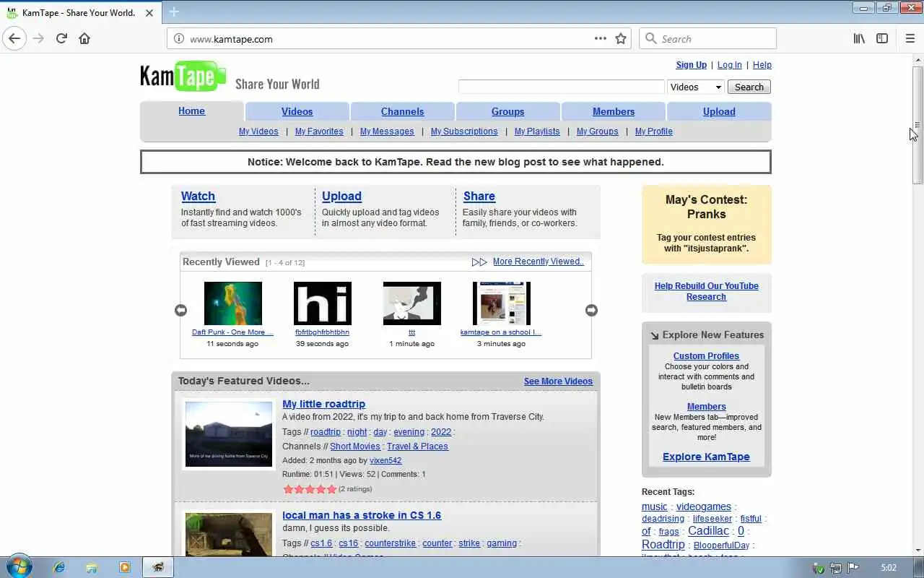Open the Daft Punk - One More video thumbnail
The height and width of the screenshot is (578, 924).
[x=233, y=303]
